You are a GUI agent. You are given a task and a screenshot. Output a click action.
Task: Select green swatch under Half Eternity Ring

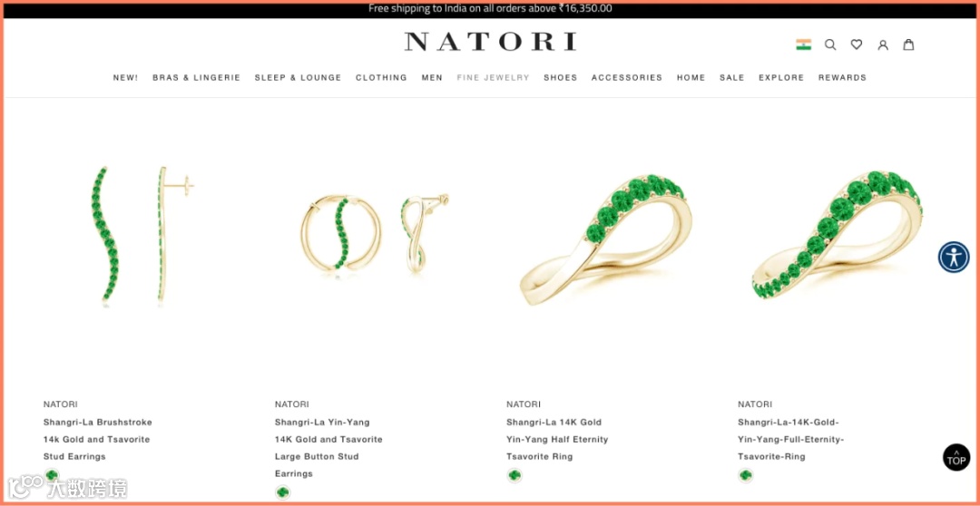click(514, 475)
